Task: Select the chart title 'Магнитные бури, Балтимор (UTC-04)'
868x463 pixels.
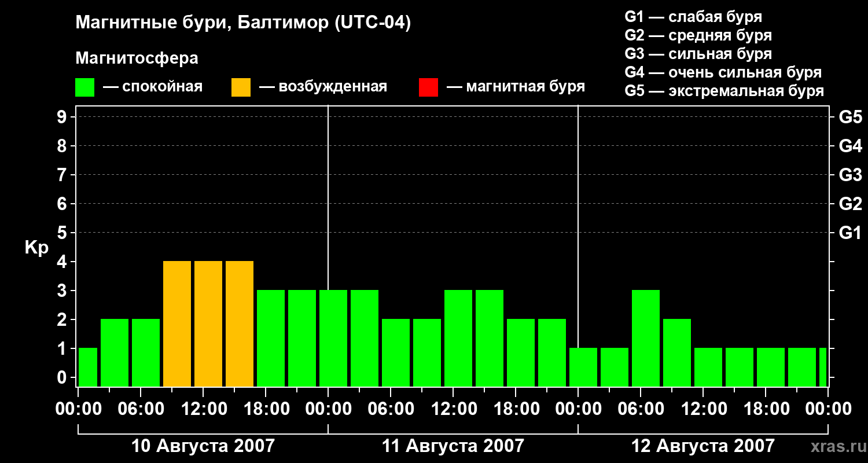Action: 243,24
